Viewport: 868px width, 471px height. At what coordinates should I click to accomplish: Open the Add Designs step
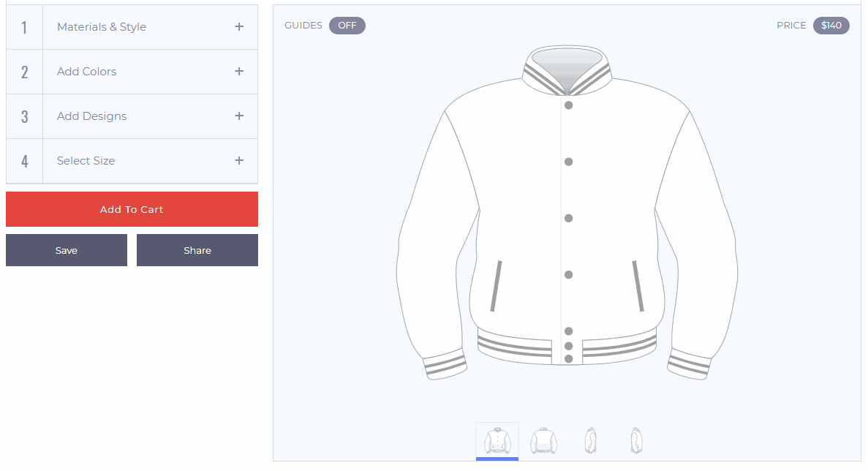tap(132, 116)
